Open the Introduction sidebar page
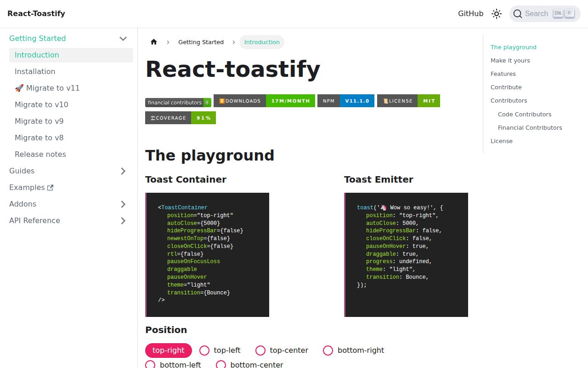This screenshot has height=368, width=588. point(71,55)
